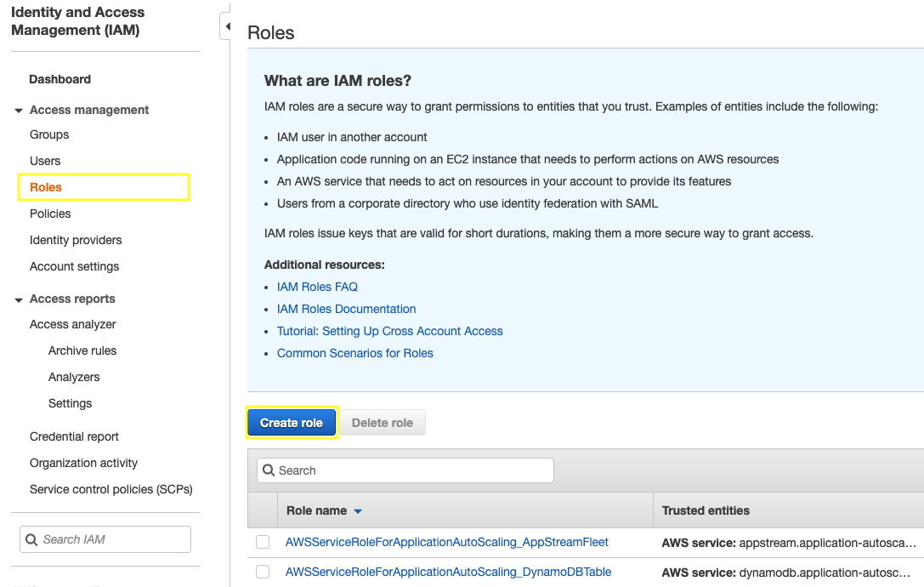Screen dimensions: 924x587
Task: Open Access analyzer
Action: (73, 324)
